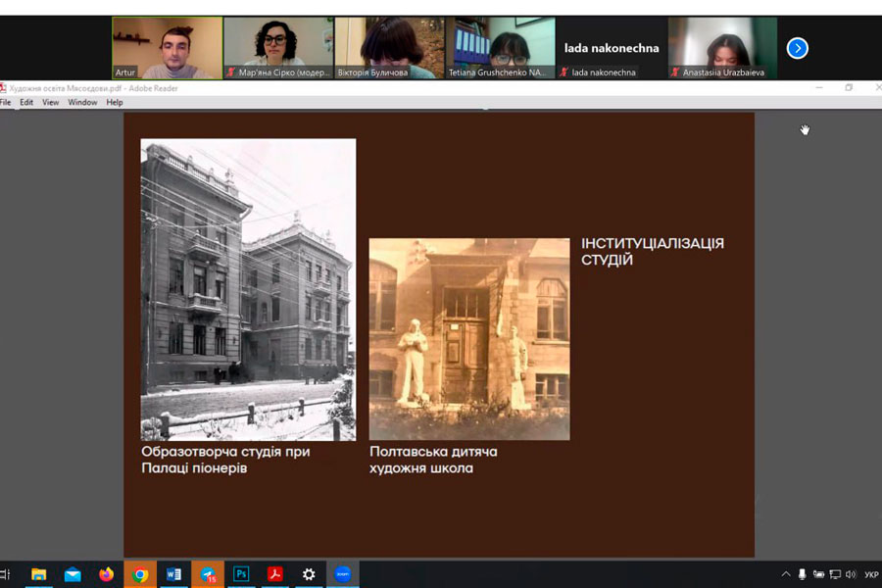Open Telegram from the taskbar

click(208, 574)
